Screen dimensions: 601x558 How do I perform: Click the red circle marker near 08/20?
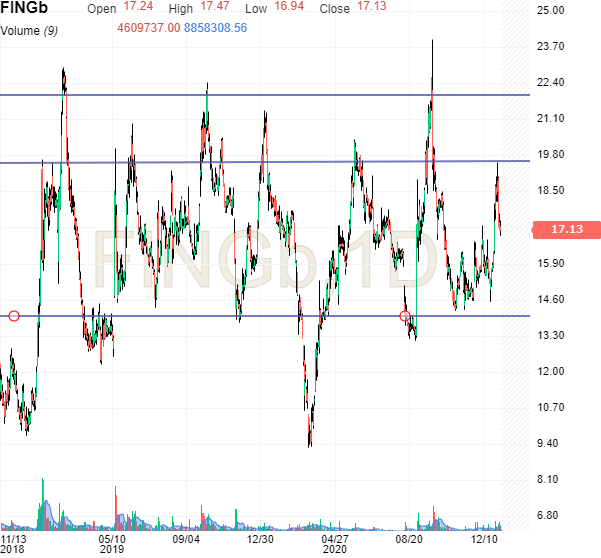click(x=405, y=316)
